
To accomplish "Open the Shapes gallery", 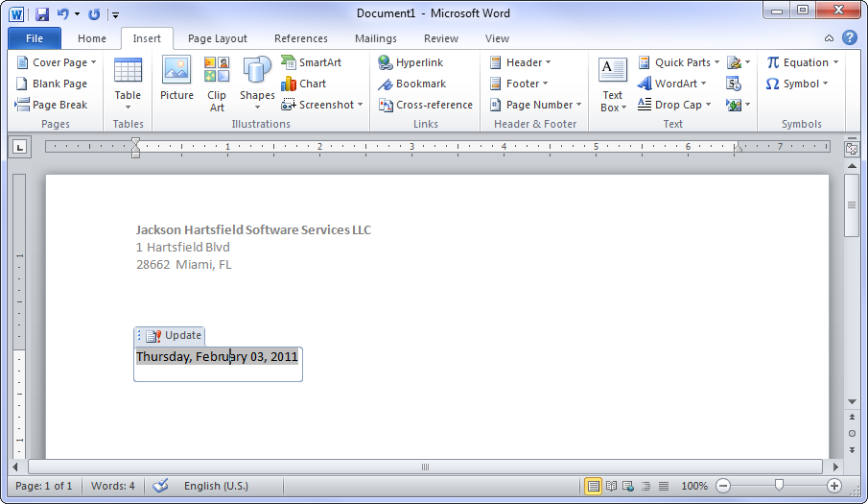I will click(x=257, y=84).
